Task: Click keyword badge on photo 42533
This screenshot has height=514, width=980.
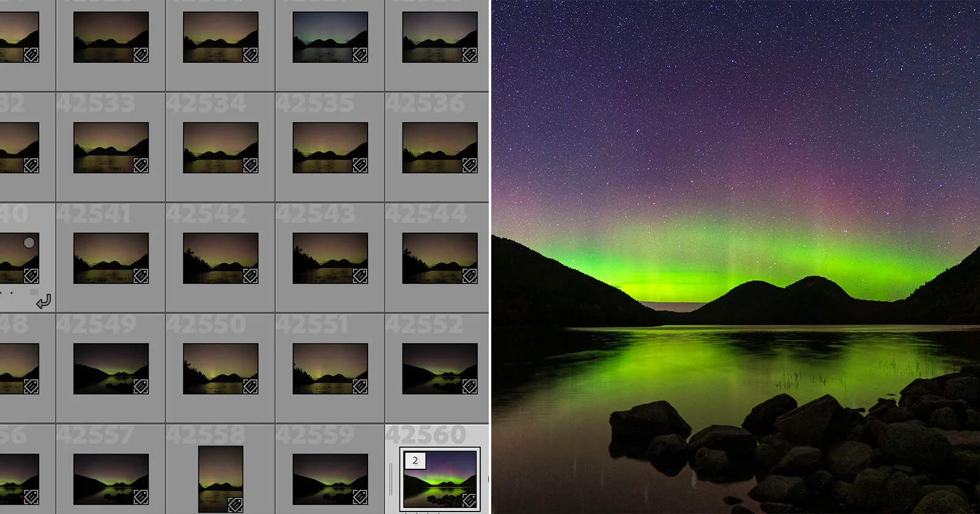Action: pyautogui.click(x=141, y=166)
